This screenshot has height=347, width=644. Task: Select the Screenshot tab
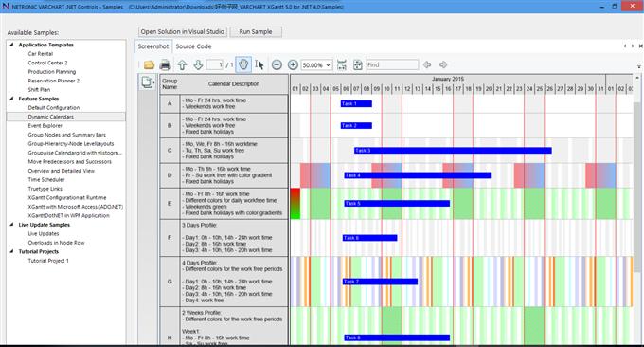coord(153,46)
